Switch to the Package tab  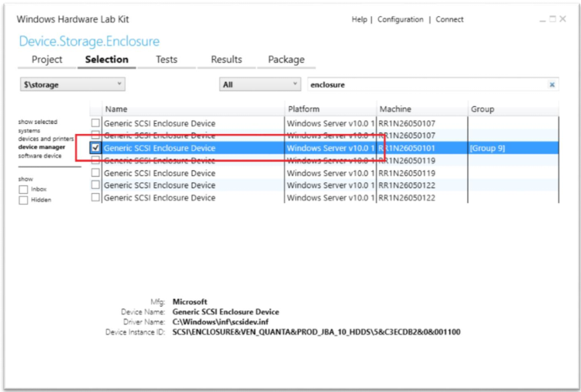(x=286, y=60)
